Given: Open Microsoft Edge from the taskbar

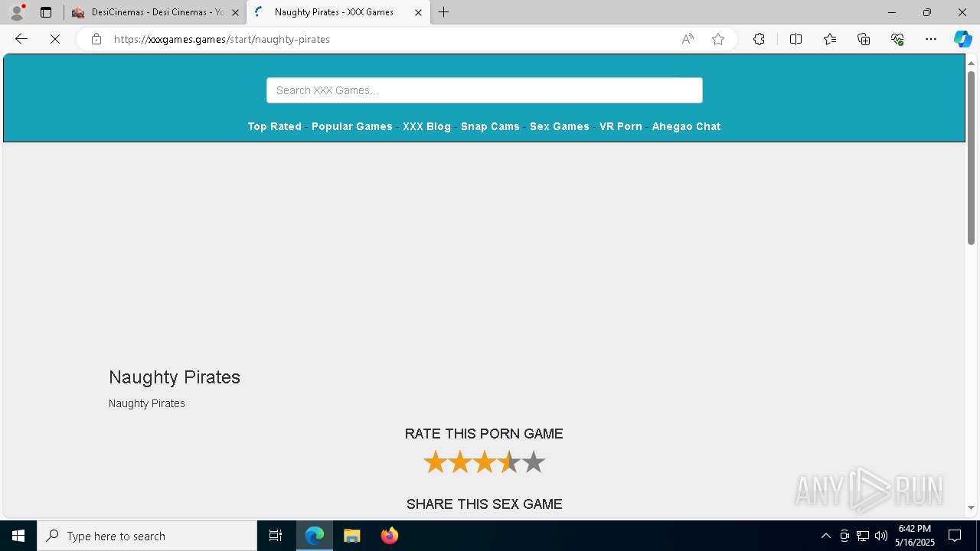Looking at the screenshot, I should click(x=315, y=536).
